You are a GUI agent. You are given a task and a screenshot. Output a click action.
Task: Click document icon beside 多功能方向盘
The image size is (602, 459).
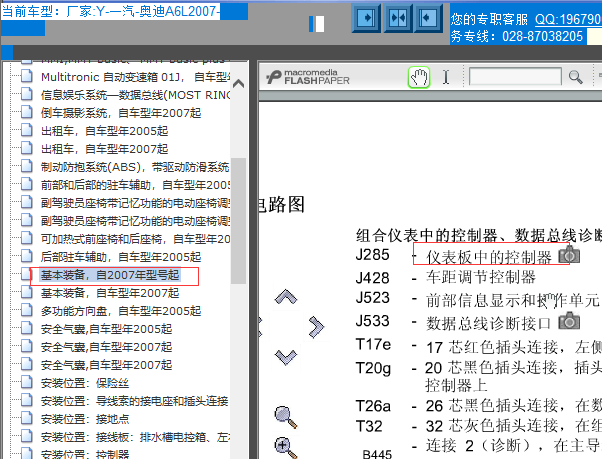coord(26,310)
